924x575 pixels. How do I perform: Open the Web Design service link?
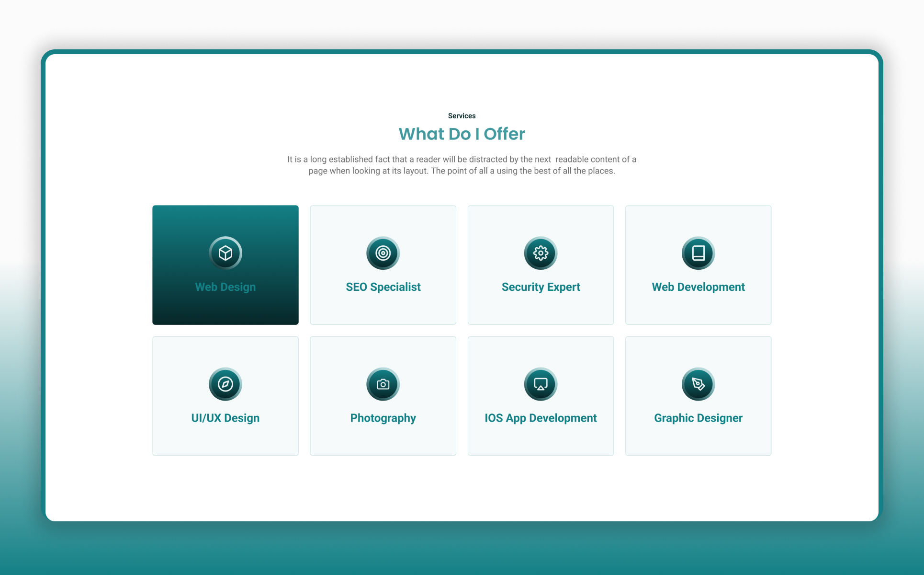point(225,287)
